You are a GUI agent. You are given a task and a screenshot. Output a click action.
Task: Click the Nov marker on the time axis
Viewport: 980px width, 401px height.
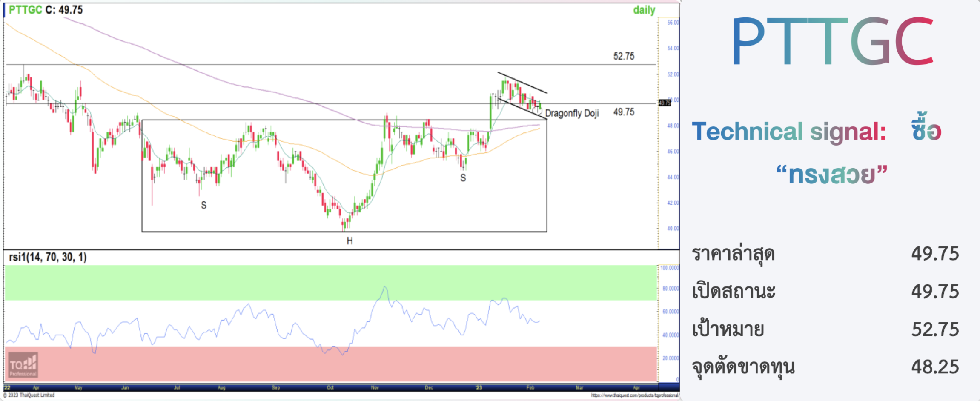[x=375, y=387]
